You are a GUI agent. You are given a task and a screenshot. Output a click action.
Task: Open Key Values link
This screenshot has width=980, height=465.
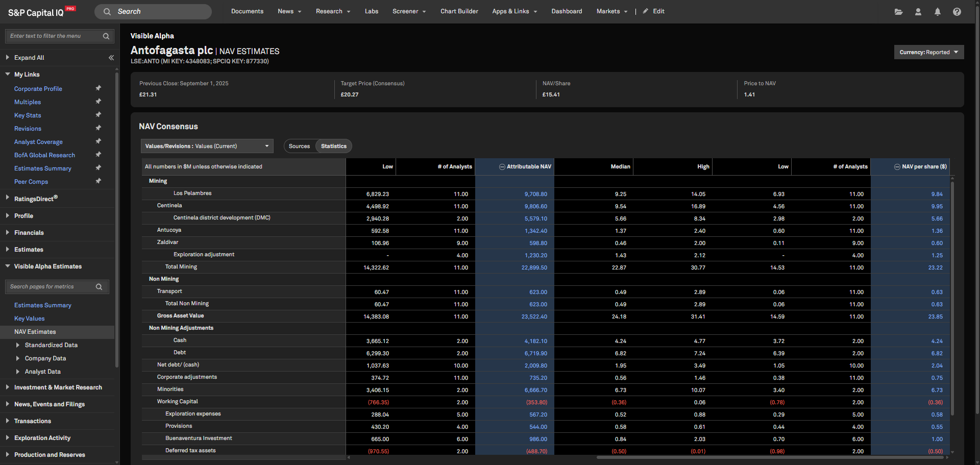(29, 319)
